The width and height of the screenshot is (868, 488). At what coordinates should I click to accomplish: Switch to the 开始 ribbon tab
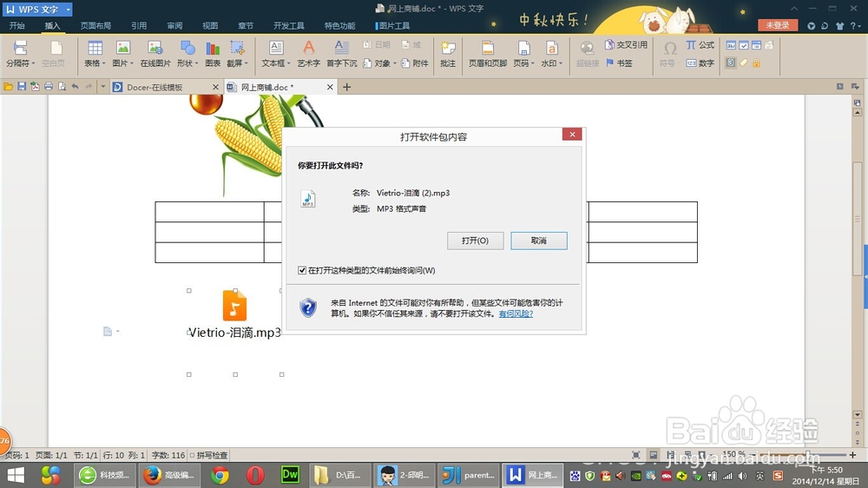(16, 25)
